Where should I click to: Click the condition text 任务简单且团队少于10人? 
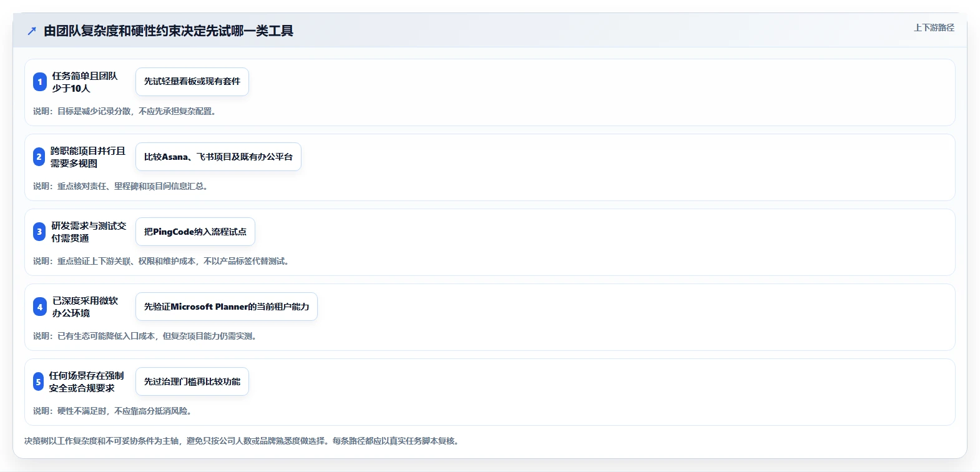point(85,82)
